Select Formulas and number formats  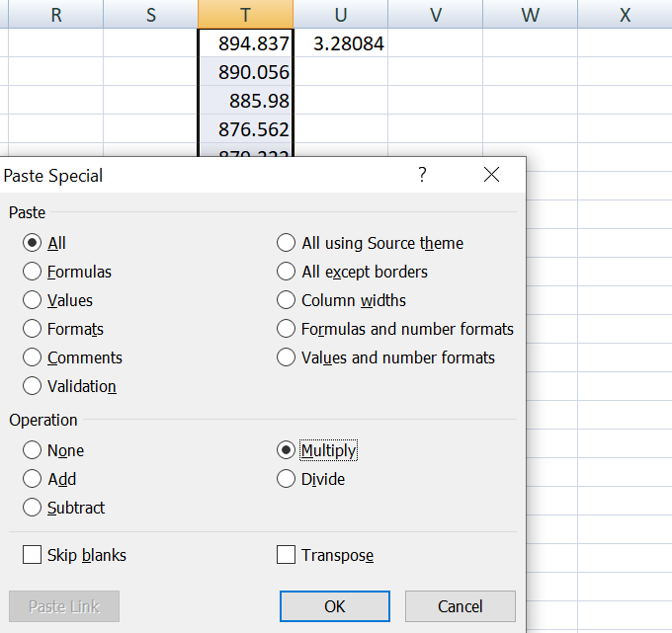286,329
